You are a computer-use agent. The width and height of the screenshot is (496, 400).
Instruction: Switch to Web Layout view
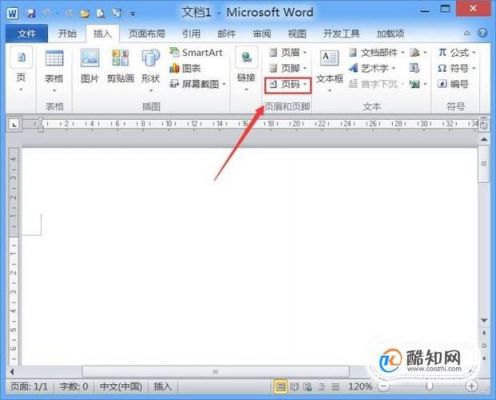point(308,387)
